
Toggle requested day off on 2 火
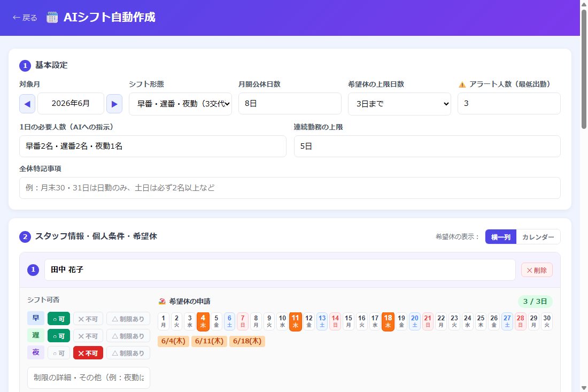[176, 321]
